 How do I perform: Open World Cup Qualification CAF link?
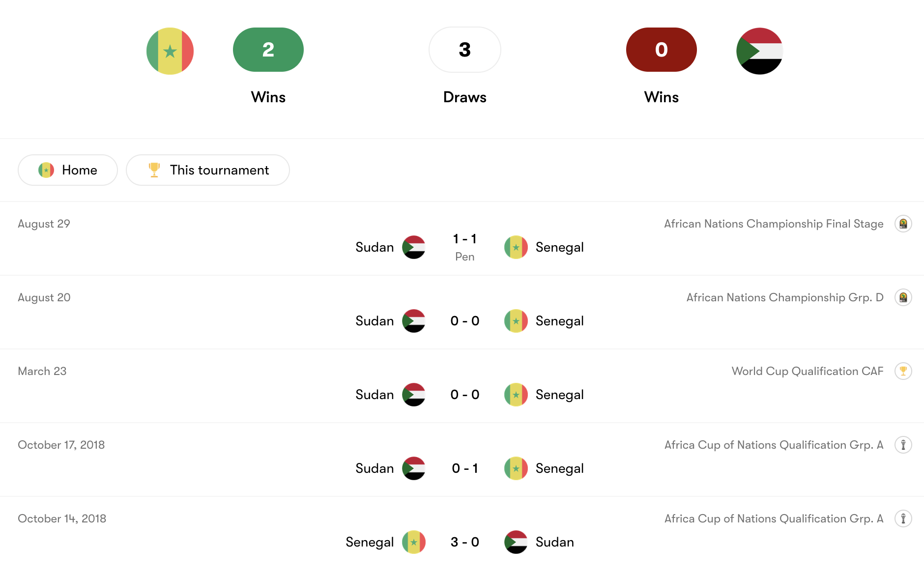(x=807, y=371)
